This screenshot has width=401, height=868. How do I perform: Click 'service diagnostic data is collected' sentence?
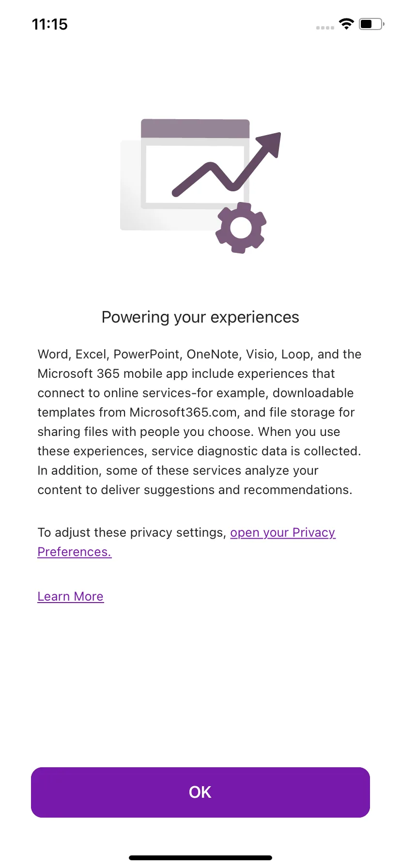[x=256, y=451]
